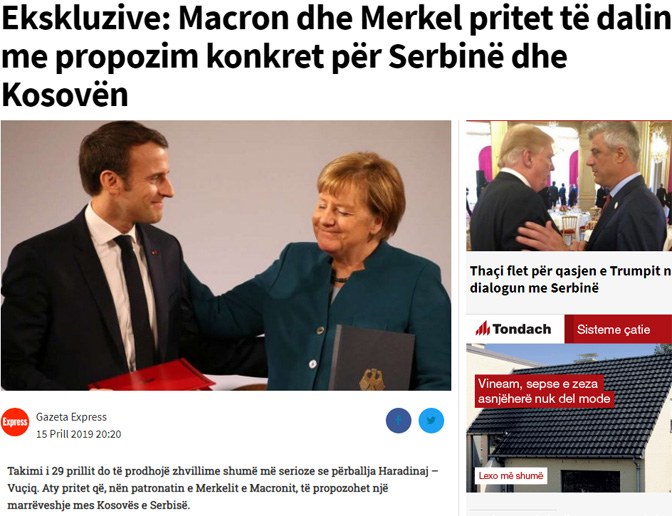This screenshot has height=516, width=672.
Task: Click the 'Vineam, sepse e zeza' ad text
Action: tap(537, 383)
